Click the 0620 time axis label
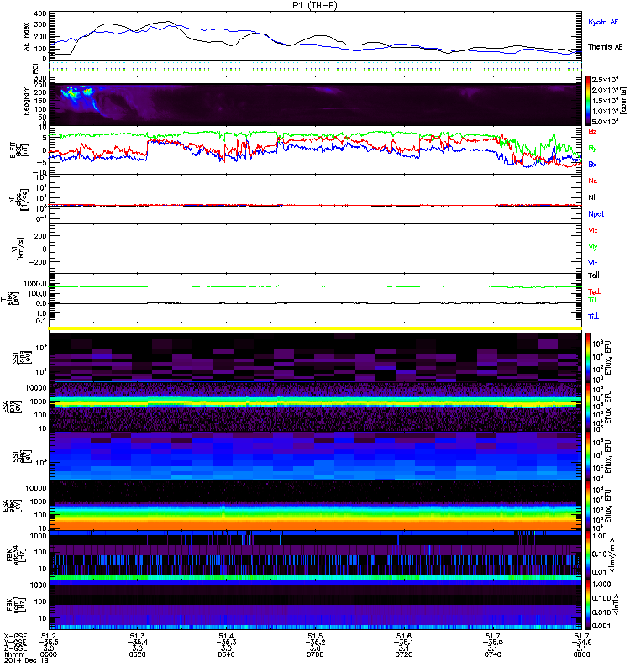This screenshot has width=630, height=672. (137, 654)
